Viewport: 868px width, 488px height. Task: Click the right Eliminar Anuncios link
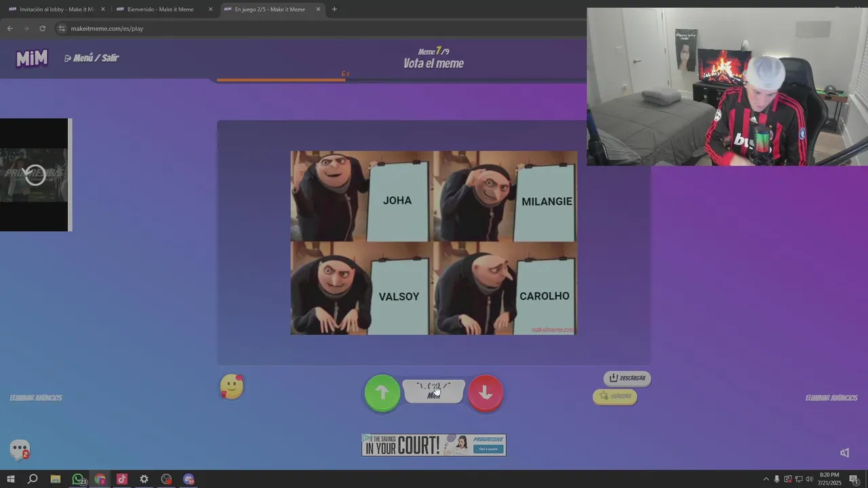[x=831, y=398]
